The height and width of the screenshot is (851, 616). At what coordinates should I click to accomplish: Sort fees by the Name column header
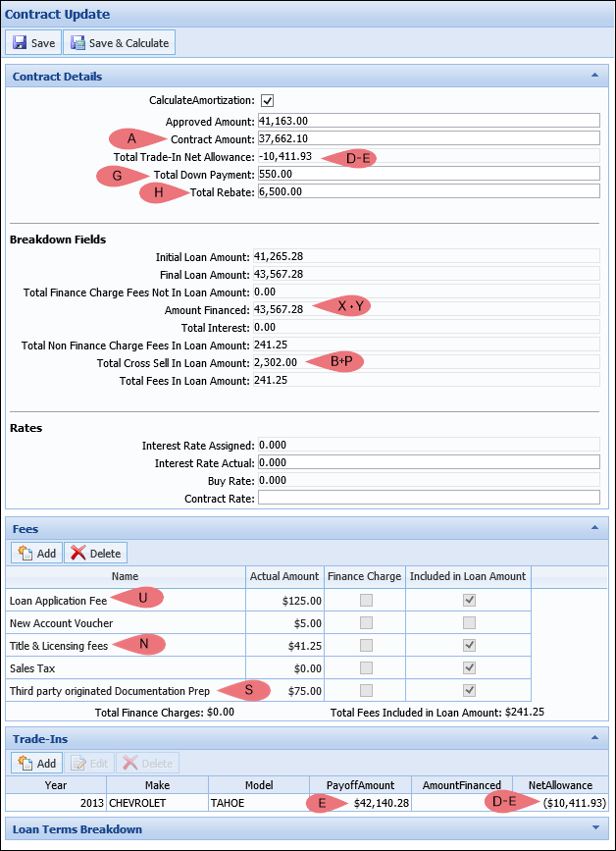pos(126,576)
